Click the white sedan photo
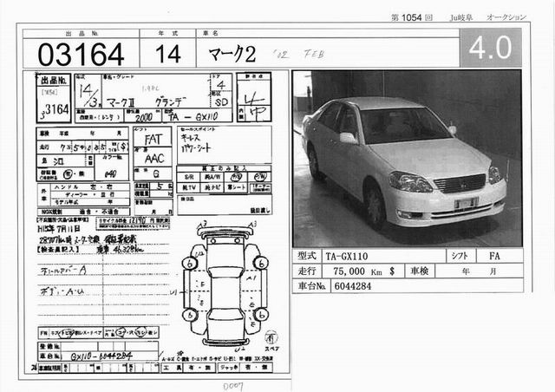This screenshot has width=555, height=392. click(406, 159)
